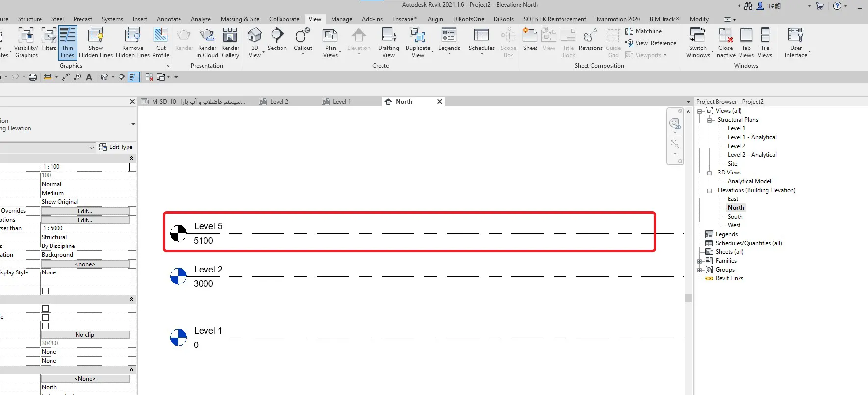
Task: Open the Schedules dropdown
Action: (x=482, y=40)
